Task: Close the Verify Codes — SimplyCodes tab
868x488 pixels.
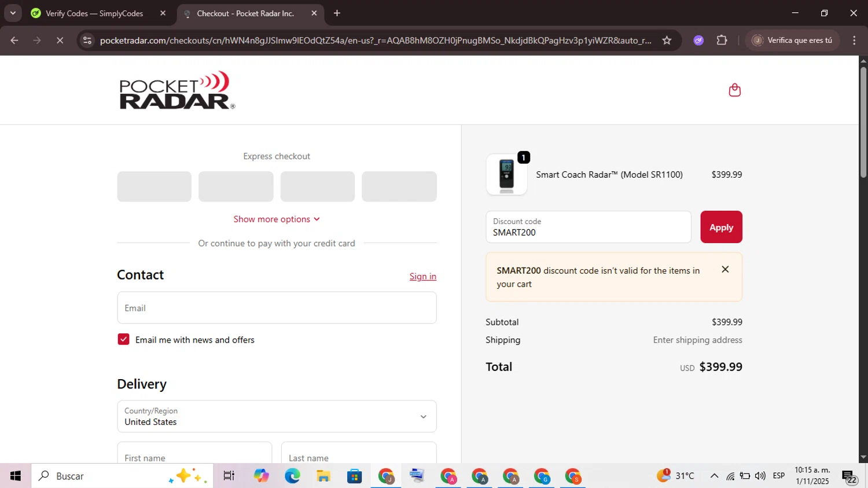Action: click(x=163, y=13)
